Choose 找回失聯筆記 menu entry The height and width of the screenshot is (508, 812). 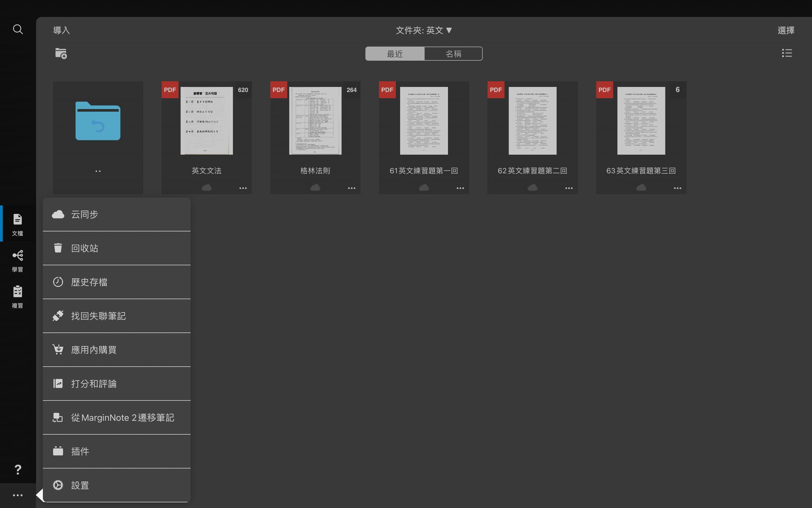117,316
